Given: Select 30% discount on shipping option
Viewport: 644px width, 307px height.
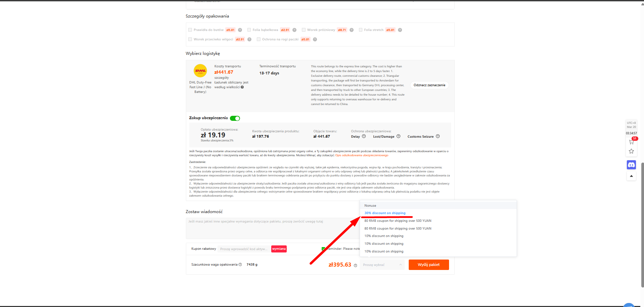Looking at the screenshot, I should (x=385, y=213).
